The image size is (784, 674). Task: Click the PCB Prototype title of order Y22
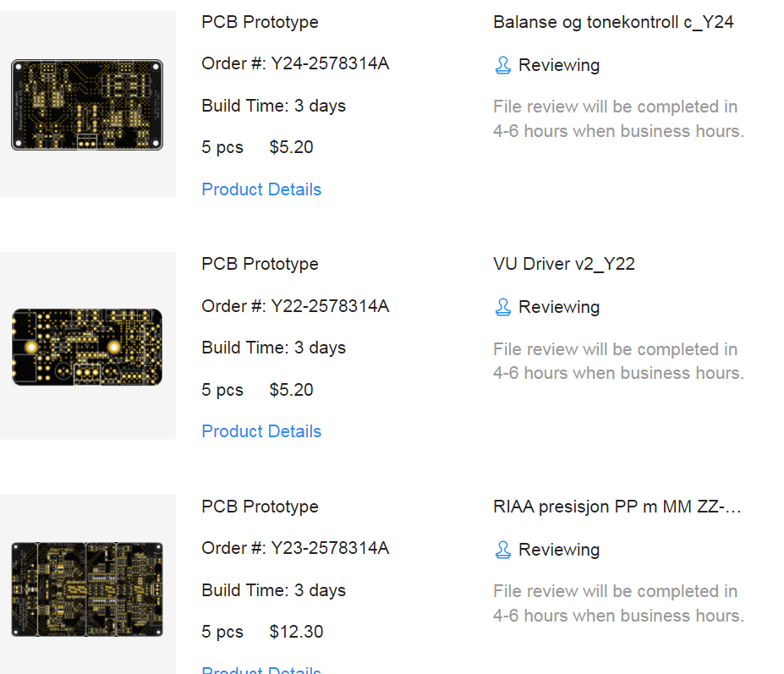point(260,264)
